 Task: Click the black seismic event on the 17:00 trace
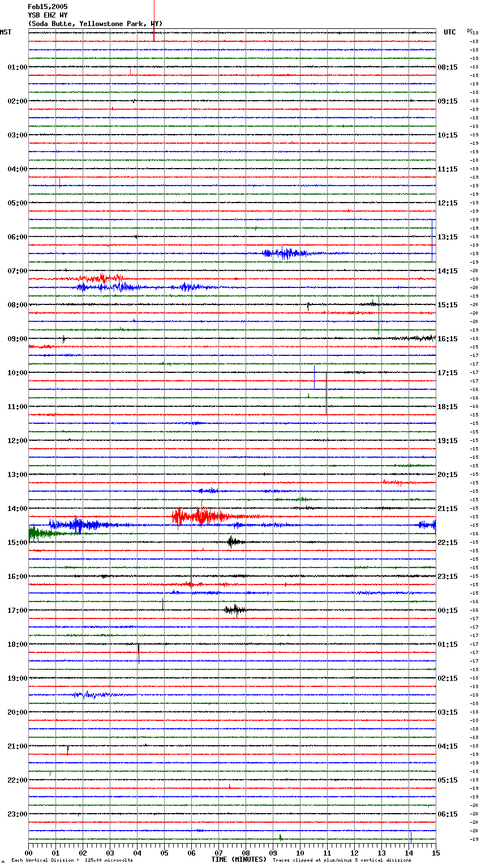(235, 609)
